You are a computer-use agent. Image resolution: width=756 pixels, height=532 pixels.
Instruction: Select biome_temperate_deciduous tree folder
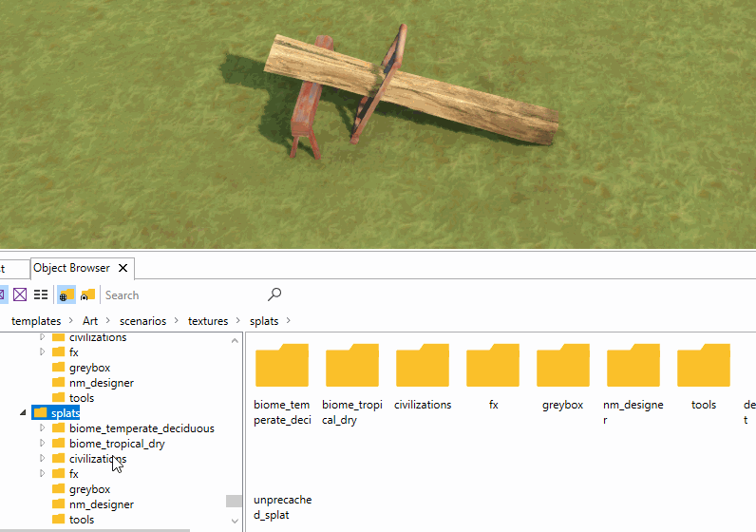[x=133, y=428]
